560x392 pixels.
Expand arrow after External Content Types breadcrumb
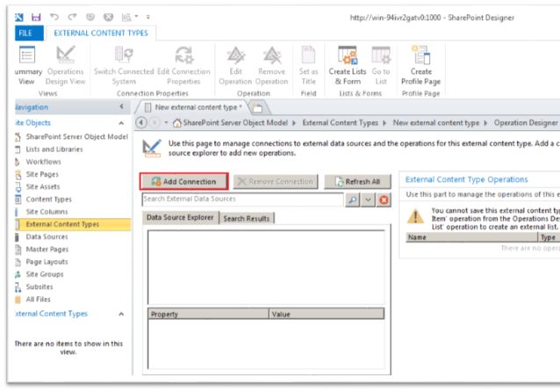(384, 123)
